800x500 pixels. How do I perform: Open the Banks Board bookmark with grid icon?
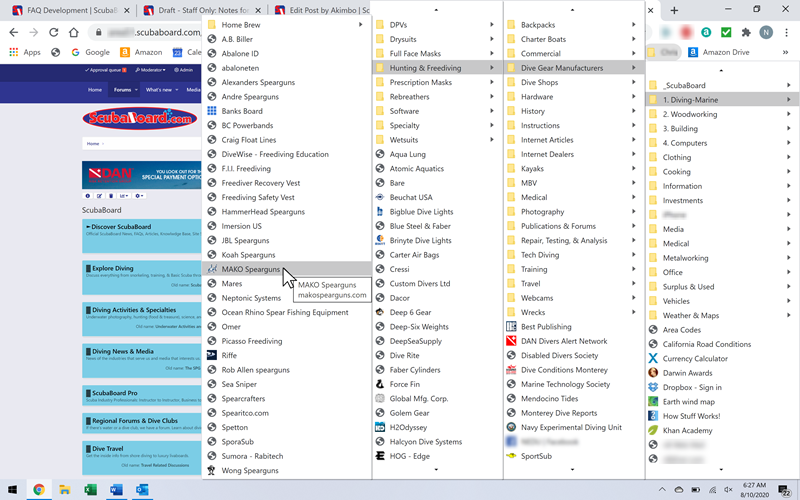click(x=287, y=111)
